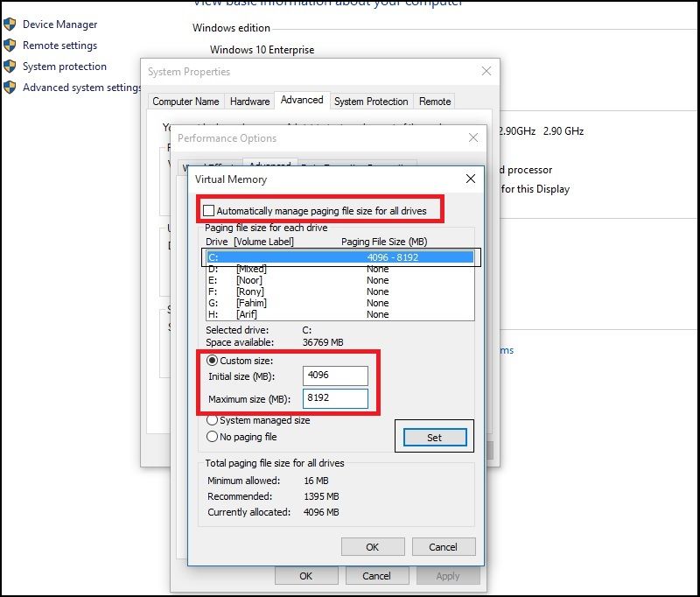Choose the No paging file option

(x=212, y=437)
